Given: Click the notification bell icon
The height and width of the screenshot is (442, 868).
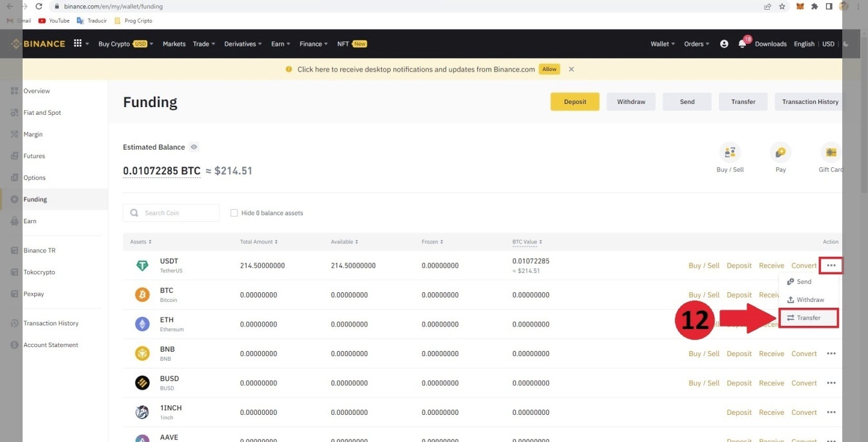Looking at the screenshot, I should coord(742,44).
